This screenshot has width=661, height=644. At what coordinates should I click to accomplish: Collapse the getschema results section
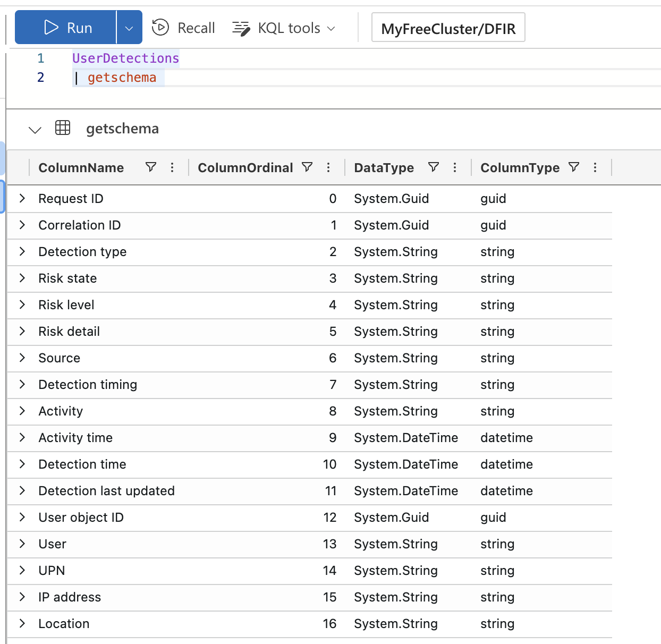tap(35, 130)
